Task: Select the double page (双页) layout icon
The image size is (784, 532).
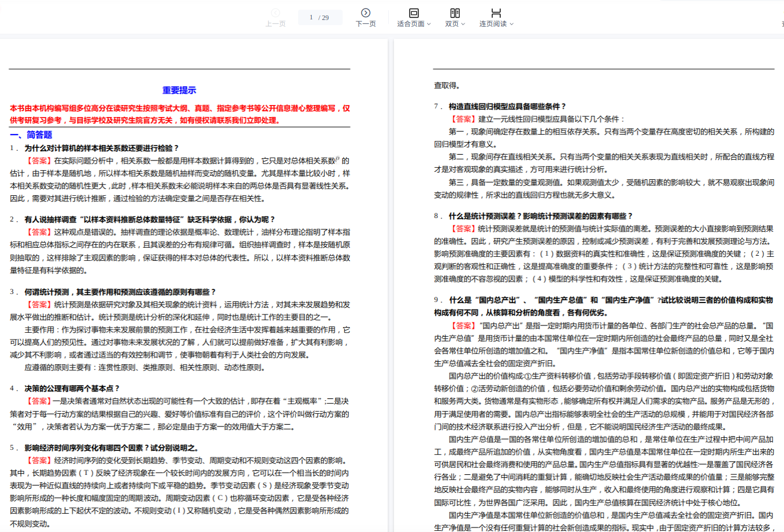Action: [455, 13]
